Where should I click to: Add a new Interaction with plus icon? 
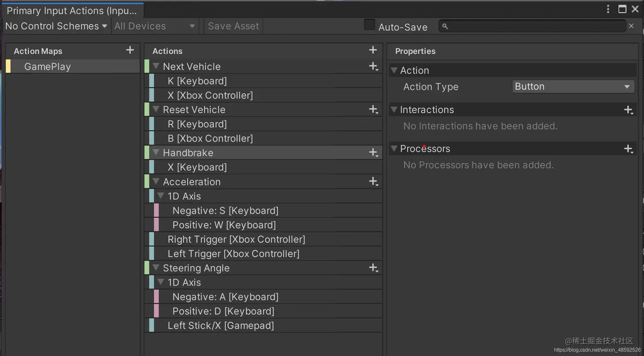[x=628, y=110]
